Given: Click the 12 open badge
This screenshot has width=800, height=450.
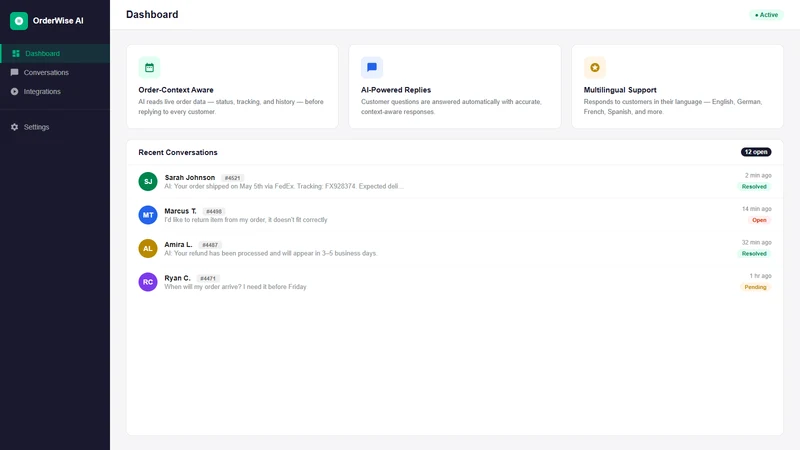Looking at the screenshot, I should pos(756,152).
